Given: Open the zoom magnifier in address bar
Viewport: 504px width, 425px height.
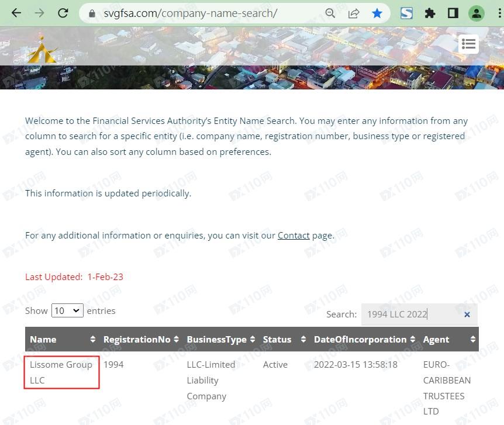Looking at the screenshot, I should [330, 13].
